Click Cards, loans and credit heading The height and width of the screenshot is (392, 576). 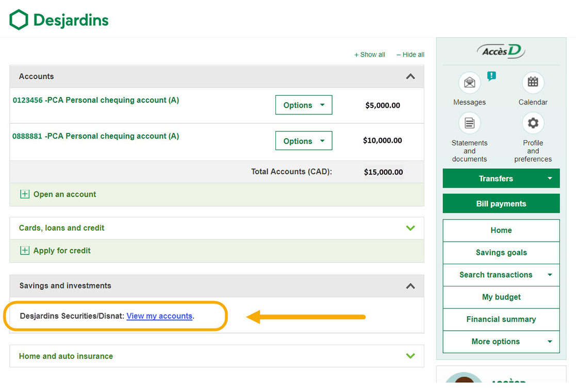62,228
